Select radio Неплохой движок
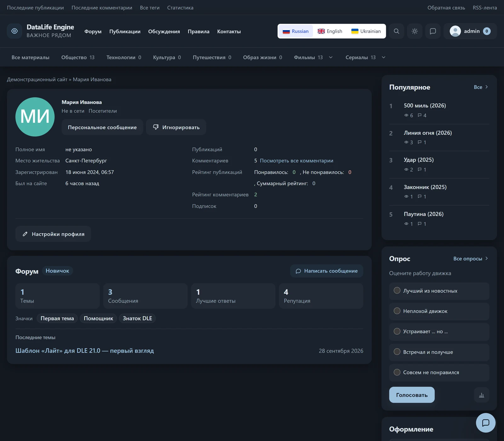The width and height of the screenshot is (504, 441). click(x=397, y=311)
